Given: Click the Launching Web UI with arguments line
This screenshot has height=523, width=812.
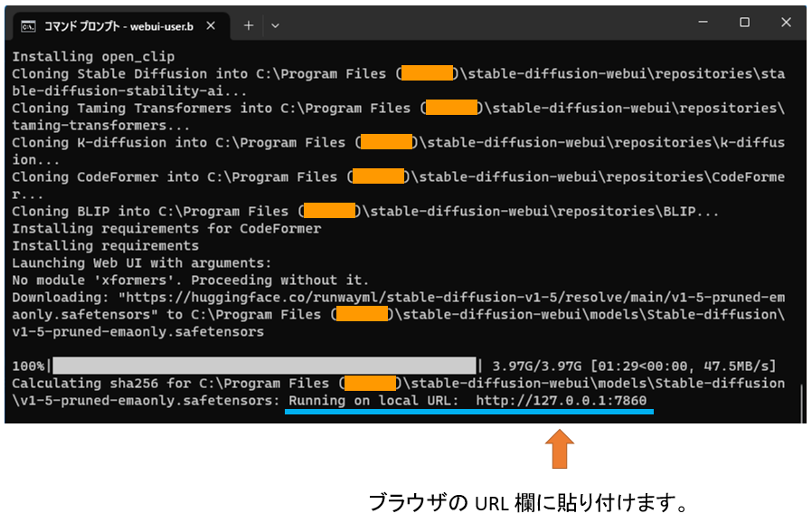Looking at the screenshot, I should click(143, 262).
